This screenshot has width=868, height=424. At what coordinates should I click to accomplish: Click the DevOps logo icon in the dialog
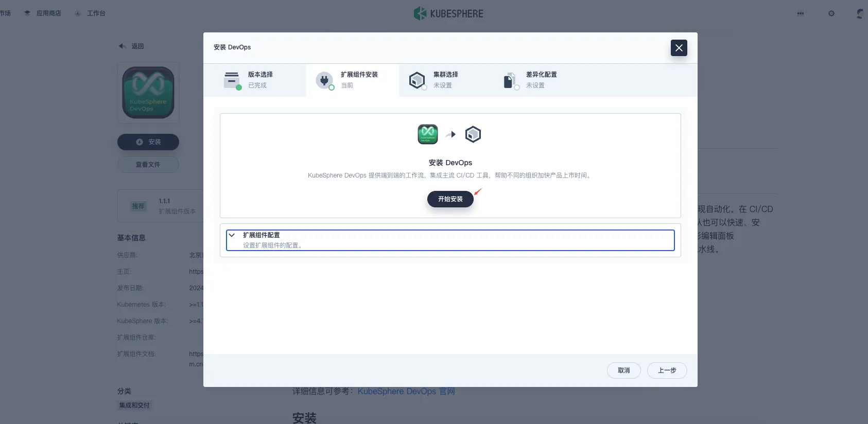point(428,134)
